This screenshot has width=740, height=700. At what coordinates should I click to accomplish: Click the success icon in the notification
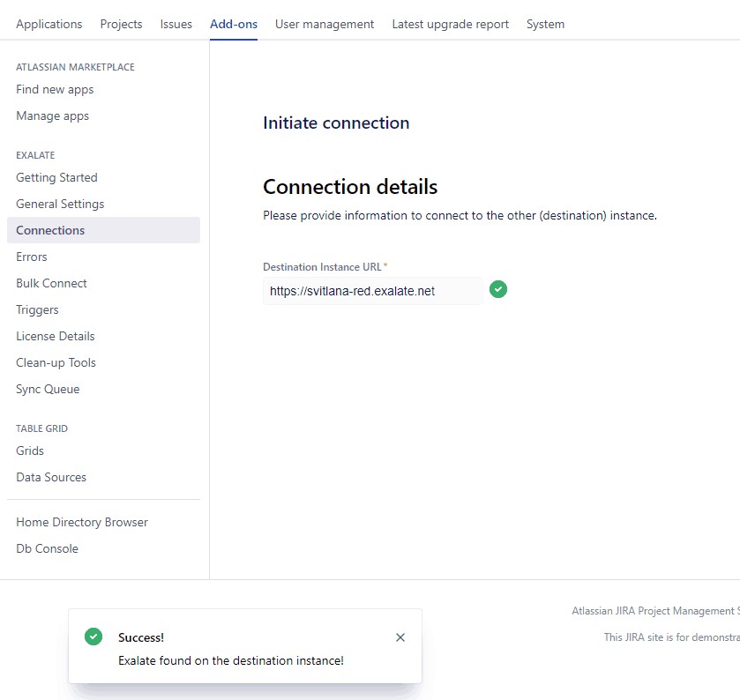93,637
